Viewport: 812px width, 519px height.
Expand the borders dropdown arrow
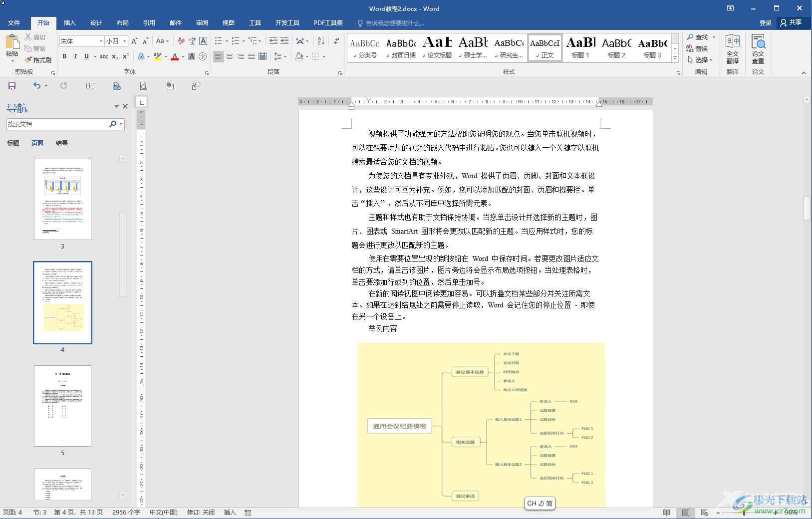324,56
